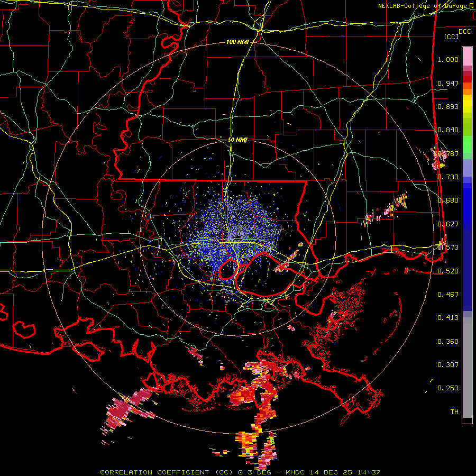476x476 pixels.
Task: Click the TH threshold label
Action: [454, 412]
